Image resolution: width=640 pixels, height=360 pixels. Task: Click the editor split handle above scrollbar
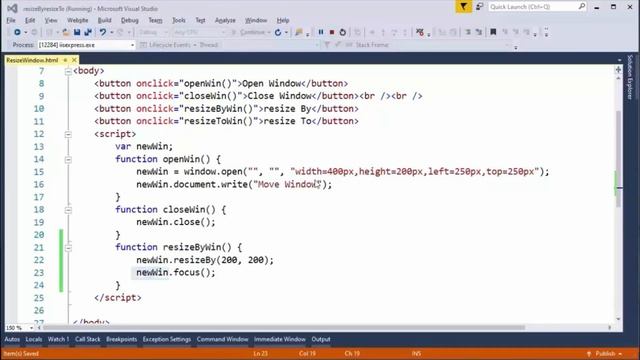618,70
